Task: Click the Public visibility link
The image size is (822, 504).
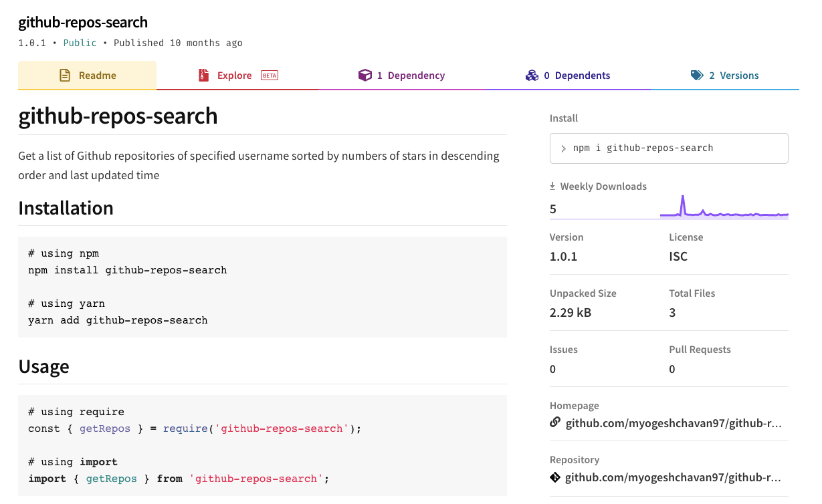Action: (x=80, y=43)
